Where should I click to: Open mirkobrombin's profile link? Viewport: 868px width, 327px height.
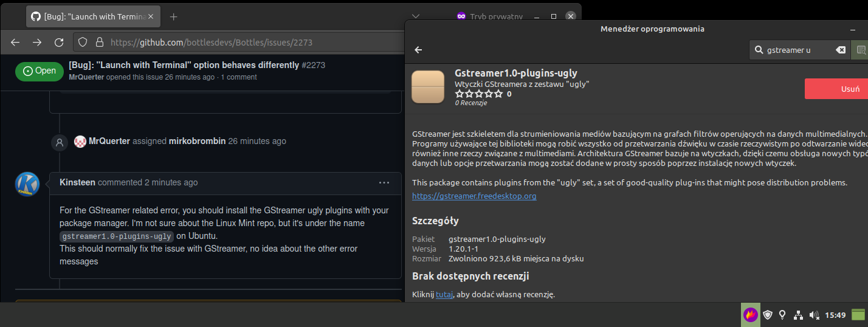(197, 141)
